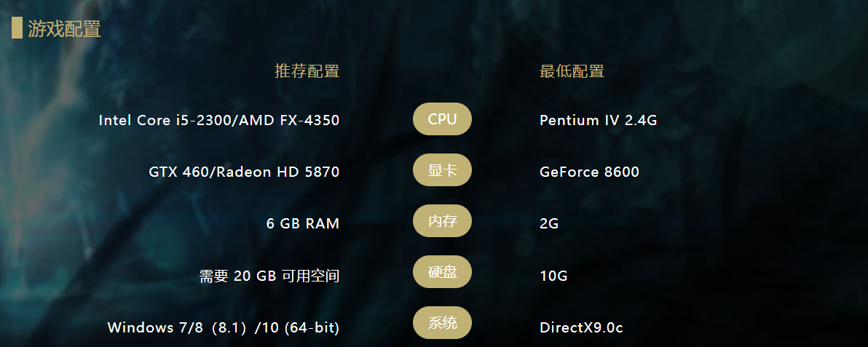Screen dimensions: 868x347
Task: Select the 最低配置 column header
Action: (x=572, y=71)
